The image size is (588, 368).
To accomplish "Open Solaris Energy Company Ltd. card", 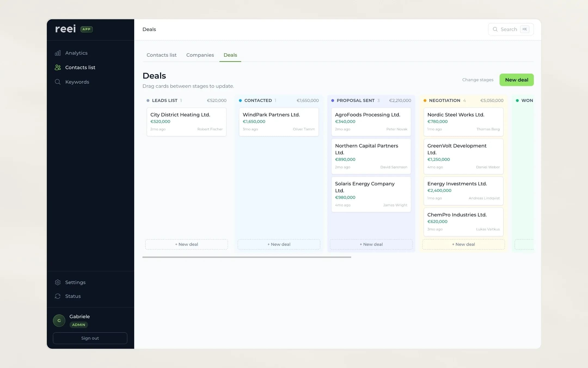I will click(371, 194).
